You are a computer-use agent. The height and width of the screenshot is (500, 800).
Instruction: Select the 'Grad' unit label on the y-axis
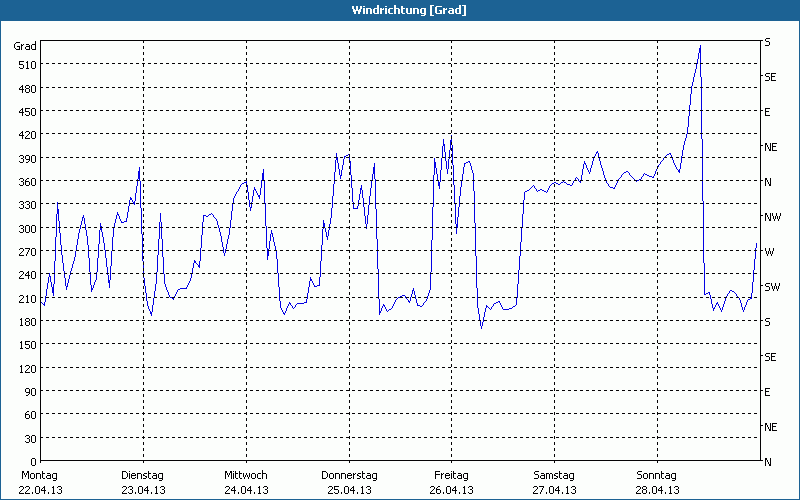pyautogui.click(x=24, y=46)
